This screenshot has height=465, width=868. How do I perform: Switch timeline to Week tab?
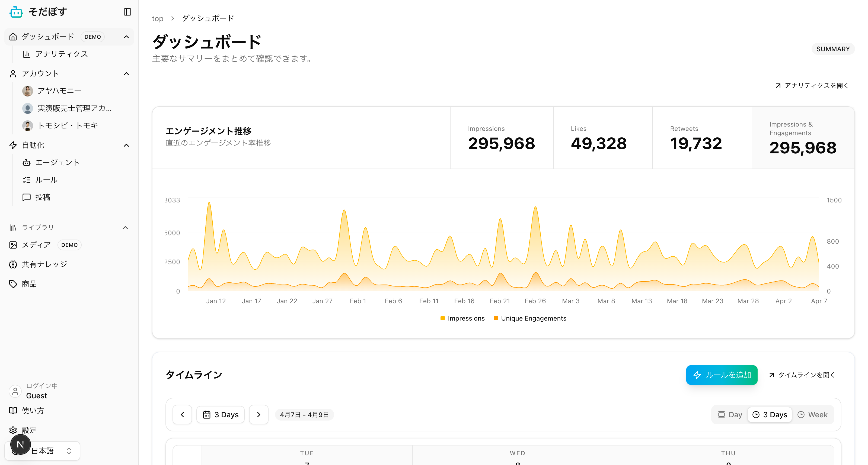pos(813,415)
